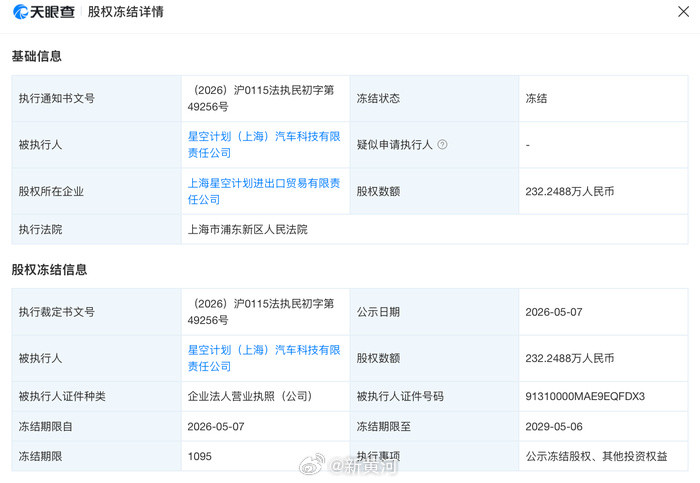Select 232.2488万人民币 in 股权冻结信息 table

pyautogui.click(x=570, y=358)
